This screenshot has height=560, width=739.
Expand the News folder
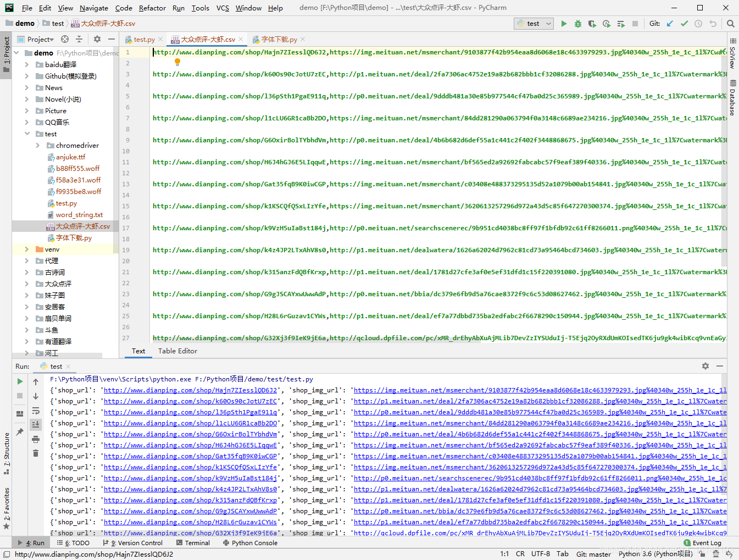(27, 87)
